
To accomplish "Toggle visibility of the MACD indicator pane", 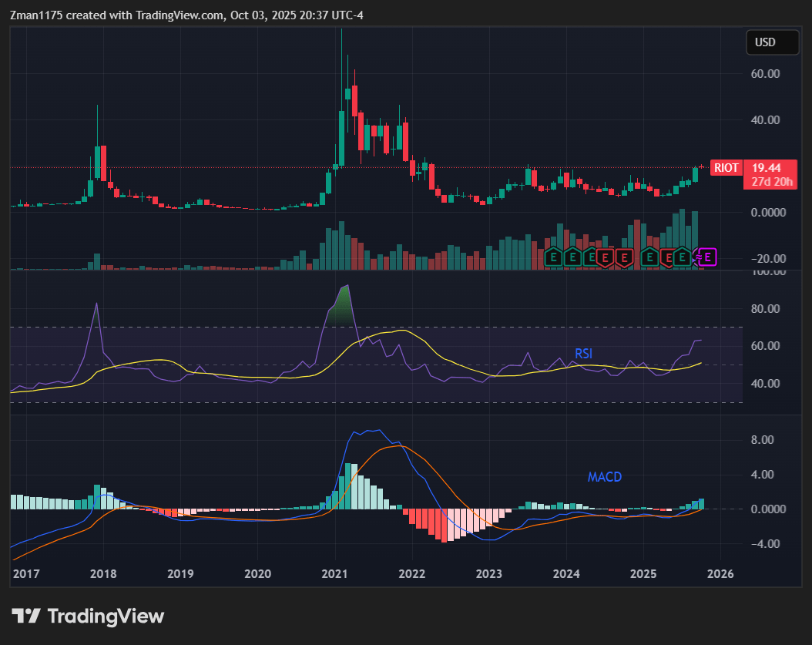I will pyautogui.click(x=605, y=477).
